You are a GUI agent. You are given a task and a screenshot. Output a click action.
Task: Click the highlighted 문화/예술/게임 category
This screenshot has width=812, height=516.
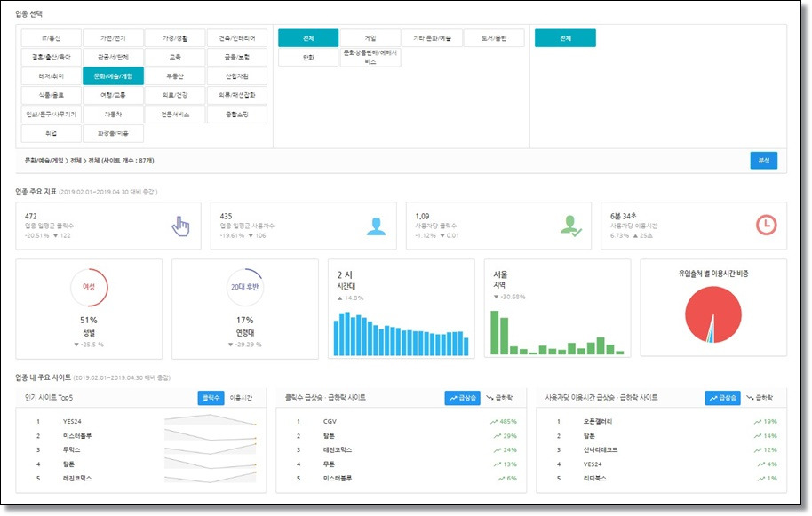(x=114, y=76)
